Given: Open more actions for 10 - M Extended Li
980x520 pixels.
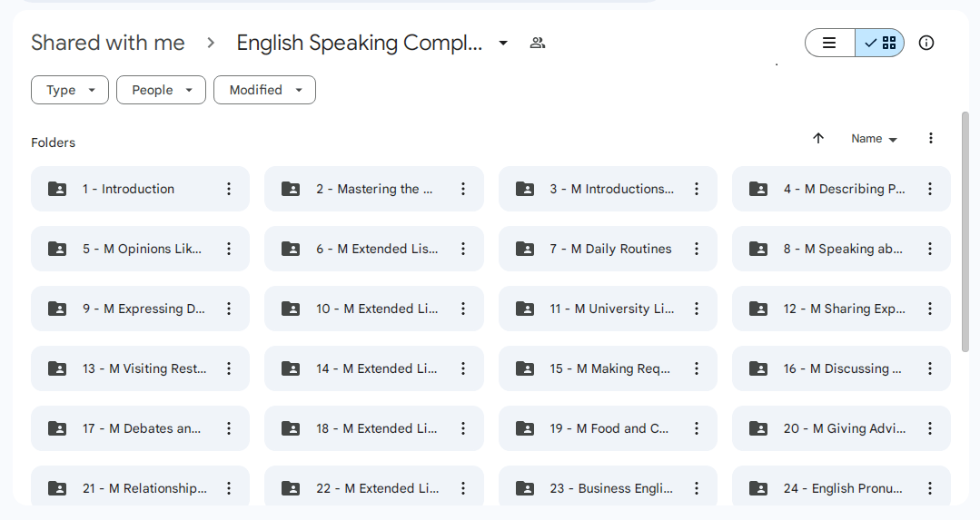Looking at the screenshot, I should point(463,309).
